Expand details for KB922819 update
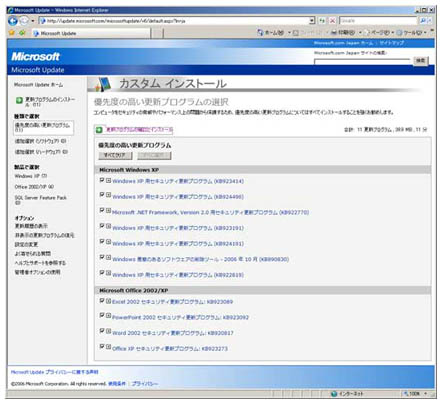The image size is (442, 404). click(108, 273)
